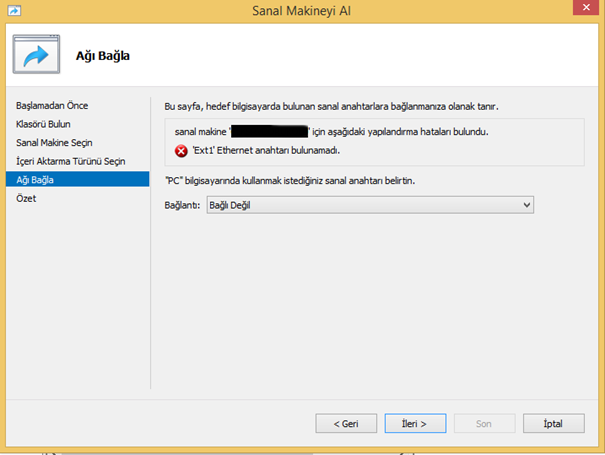
Task: Click the Bağlantı label
Action: [182, 205]
